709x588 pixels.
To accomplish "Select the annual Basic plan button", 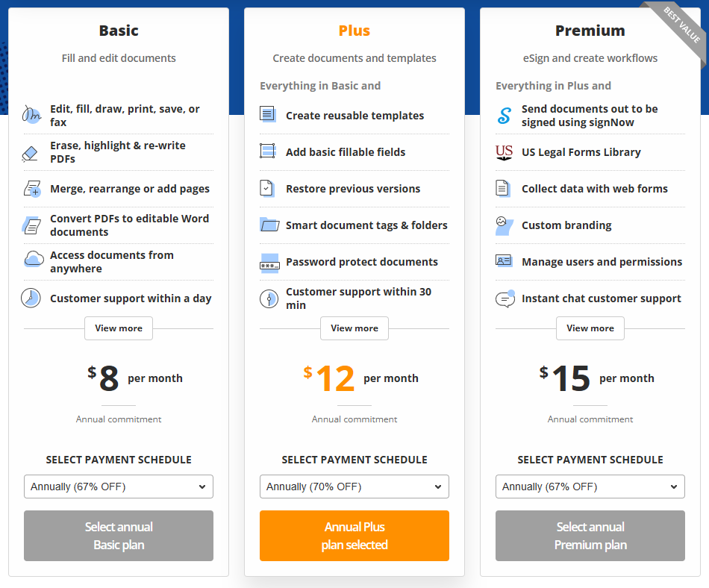I will pyautogui.click(x=119, y=536).
